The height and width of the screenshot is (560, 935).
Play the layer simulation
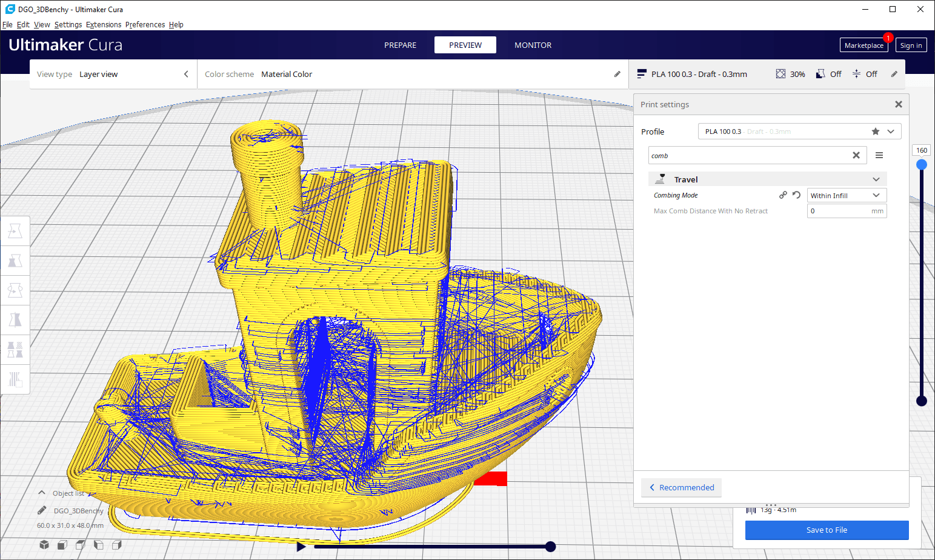coord(301,547)
